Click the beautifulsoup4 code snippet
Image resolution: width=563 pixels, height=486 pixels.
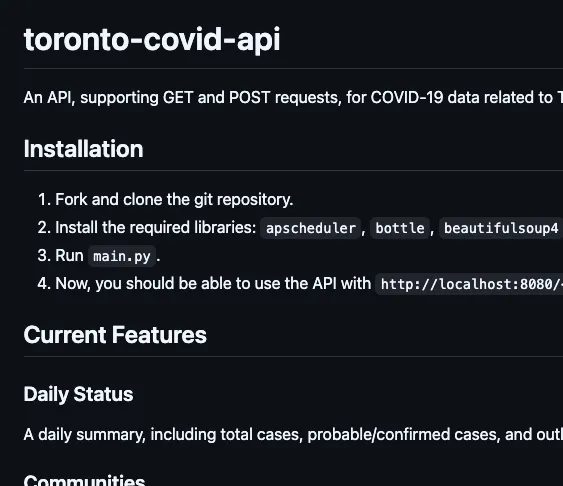(501, 228)
